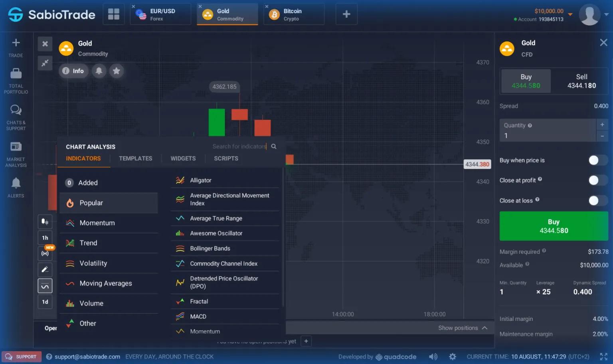Image resolution: width=613 pixels, height=364 pixels.
Task: Add the Alligator indicator
Action: [x=225, y=180]
